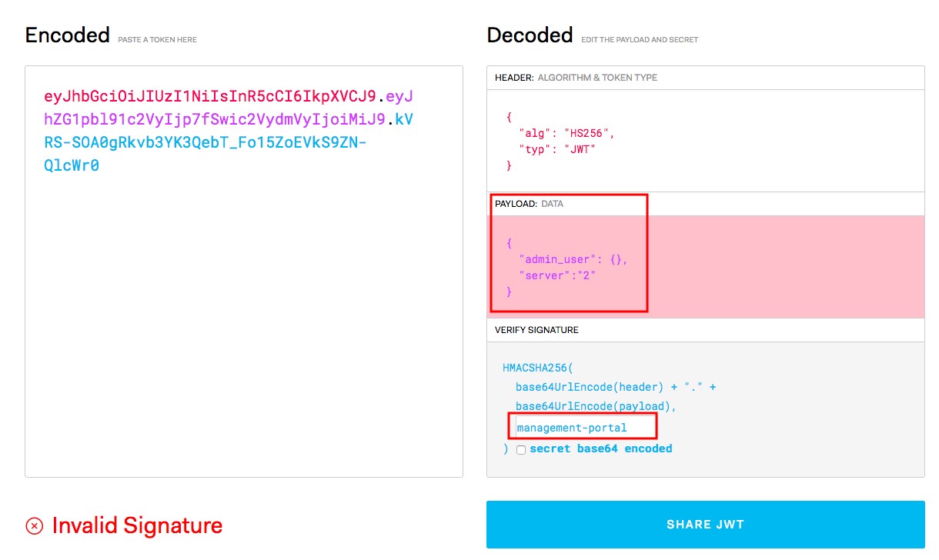Click the "server":"2" payload line
This screenshot has width=939, height=560.
557,275
